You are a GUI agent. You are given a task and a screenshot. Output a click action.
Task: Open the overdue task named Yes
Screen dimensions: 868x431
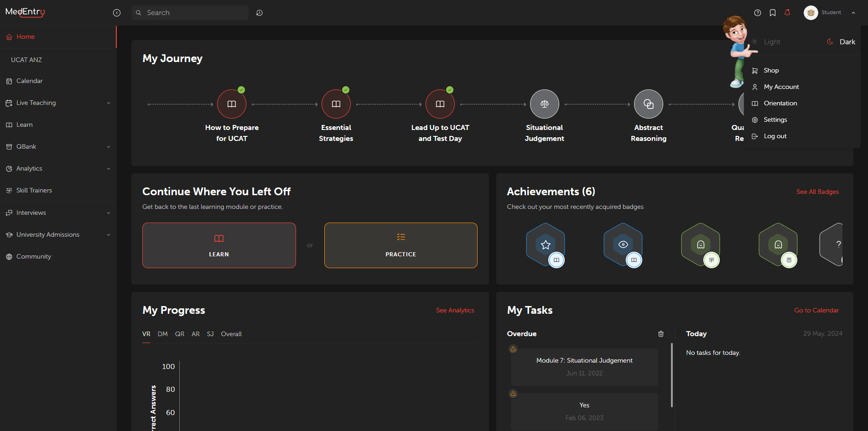click(x=584, y=411)
